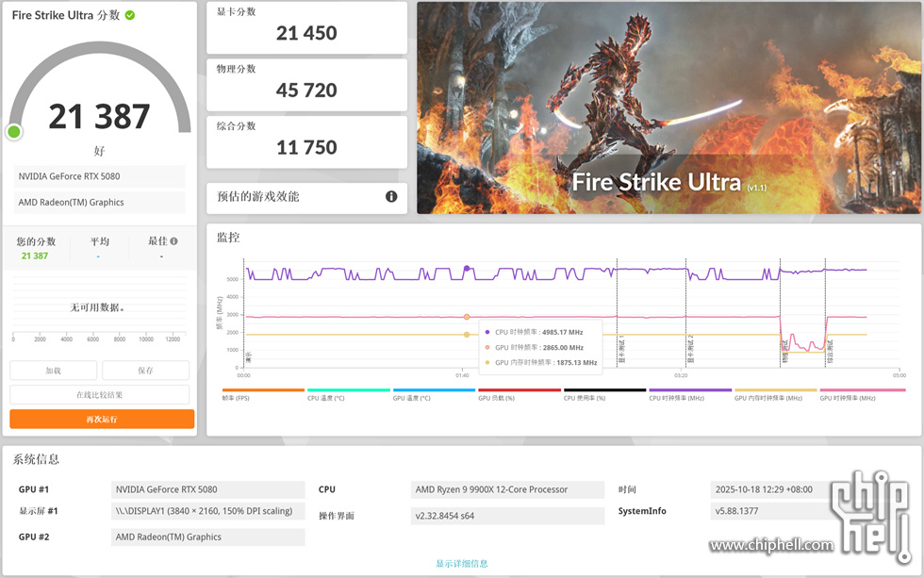Click the orange GPU clock data point on chart
This screenshot has width=924, height=578.
467,317
